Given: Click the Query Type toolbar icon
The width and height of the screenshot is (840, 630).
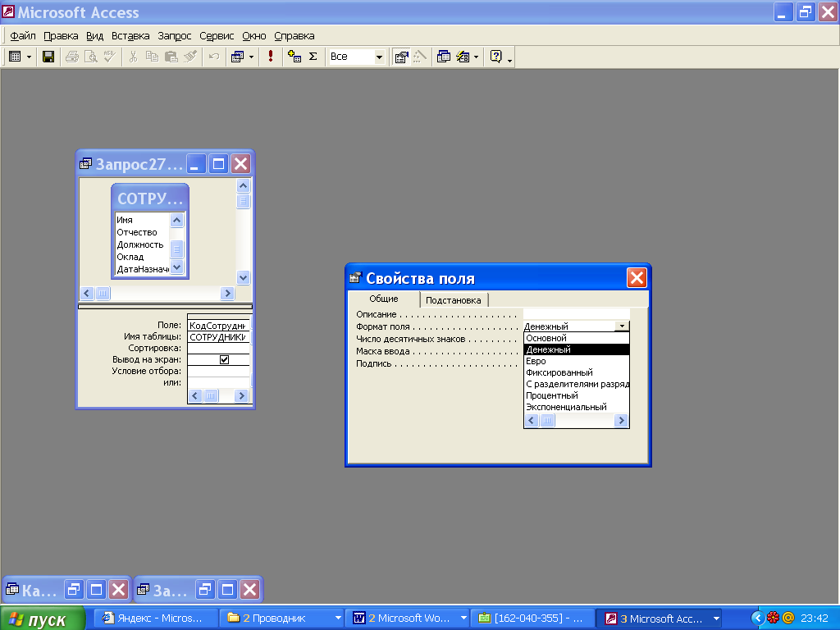Looking at the screenshot, I should (237, 57).
